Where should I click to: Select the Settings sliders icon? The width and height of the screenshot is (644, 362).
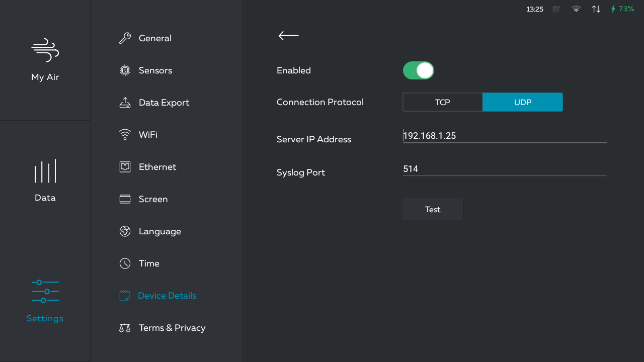[45, 292]
